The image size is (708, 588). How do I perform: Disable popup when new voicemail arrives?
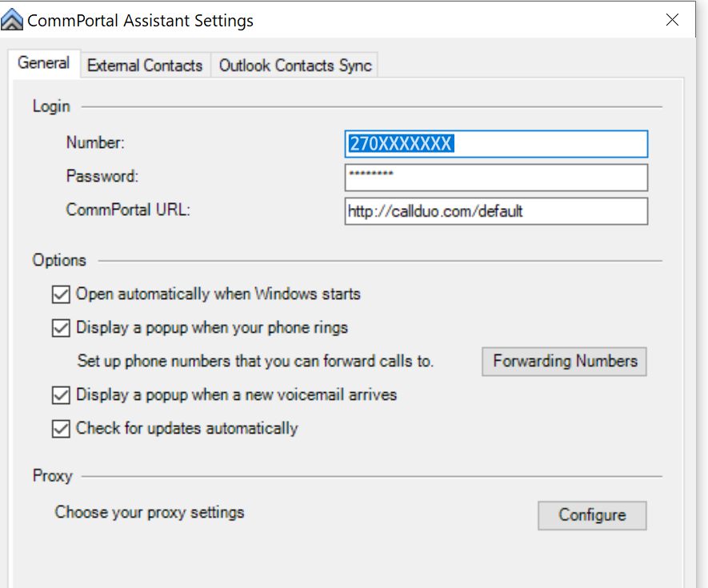click(x=61, y=395)
